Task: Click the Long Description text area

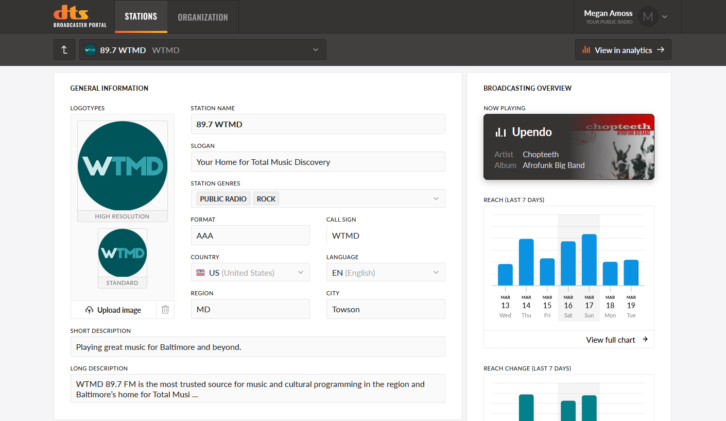Action: point(258,389)
